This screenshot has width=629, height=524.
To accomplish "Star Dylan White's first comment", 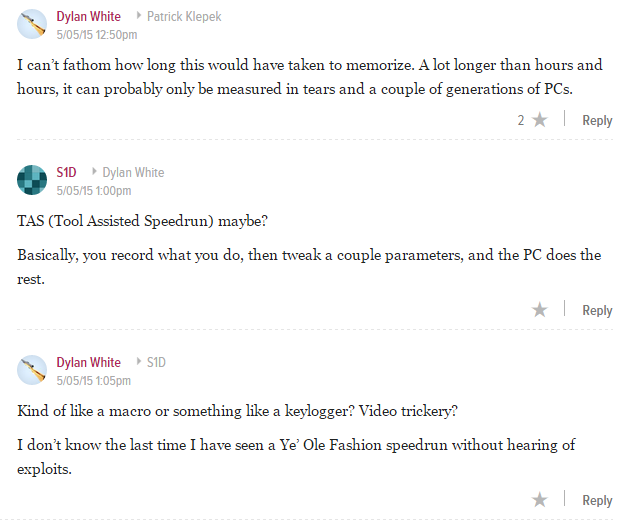I will 540,120.
